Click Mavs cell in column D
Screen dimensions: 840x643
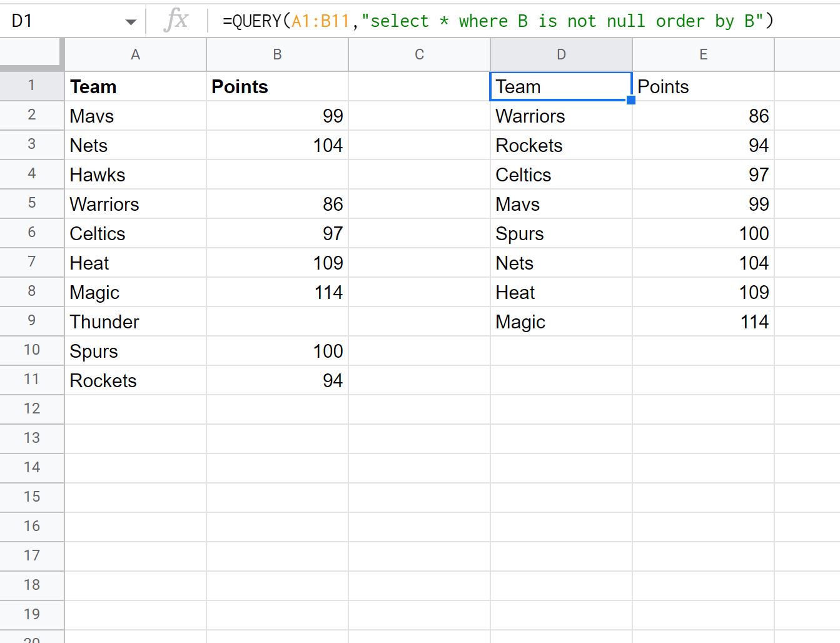pos(561,204)
